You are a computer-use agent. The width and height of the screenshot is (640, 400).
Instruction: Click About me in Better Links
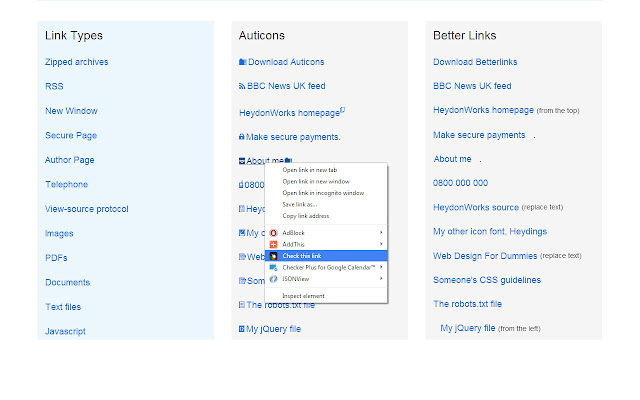click(x=452, y=159)
